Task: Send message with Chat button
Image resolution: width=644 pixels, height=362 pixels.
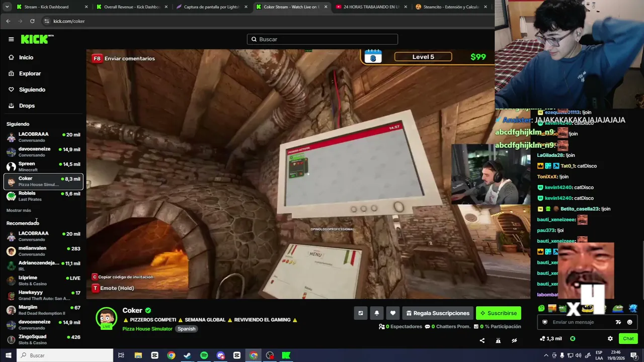Action: tap(628, 339)
